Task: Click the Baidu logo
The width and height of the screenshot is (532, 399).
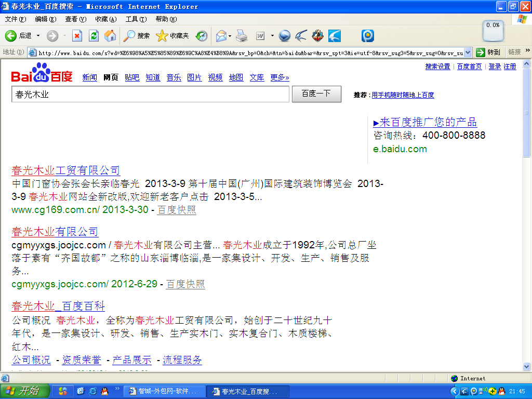Action: point(42,72)
